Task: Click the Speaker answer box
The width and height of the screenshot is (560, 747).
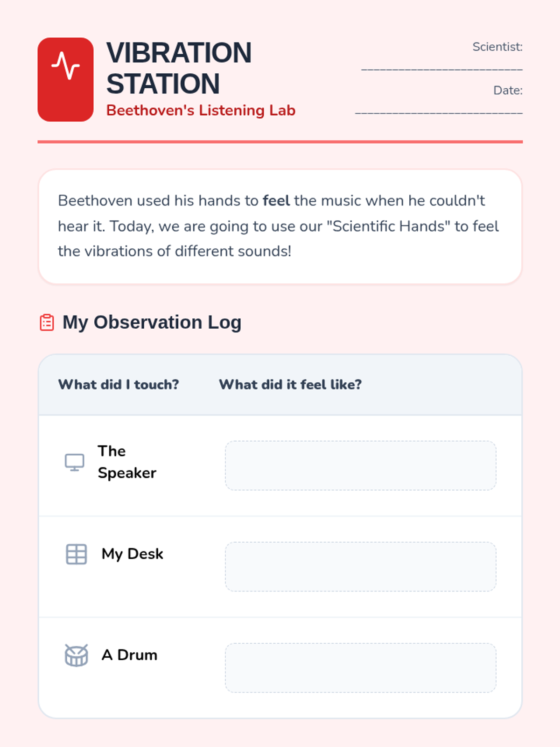Action: (360, 465)
